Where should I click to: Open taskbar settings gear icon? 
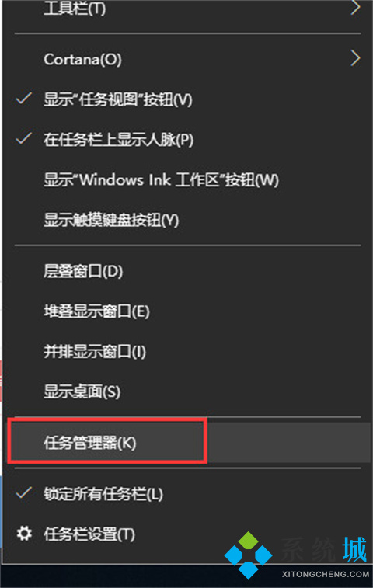point(24,534)
